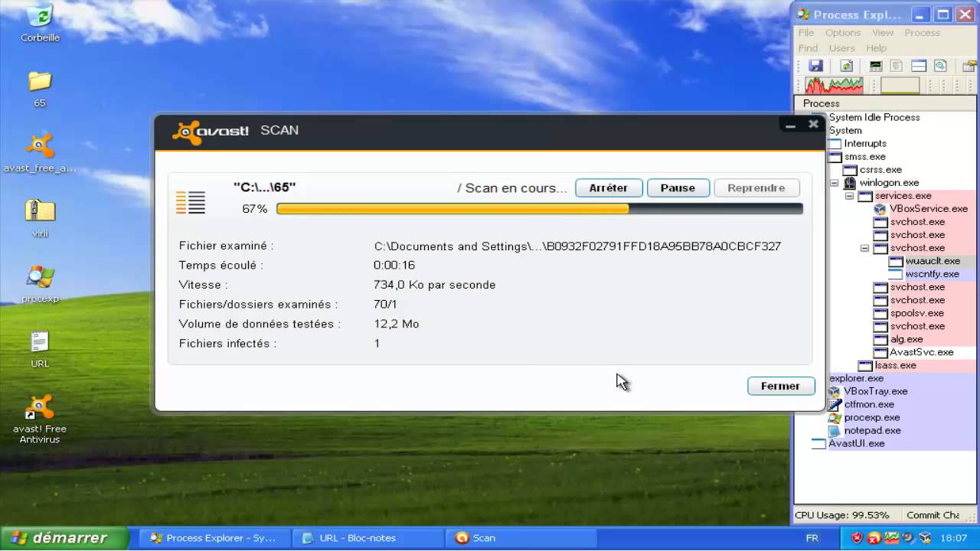The width and height of the screenshot is (980, 551).
Task: Collapse the svchost.exe node above wuauclt.exe
Action: tap(864, 248)
